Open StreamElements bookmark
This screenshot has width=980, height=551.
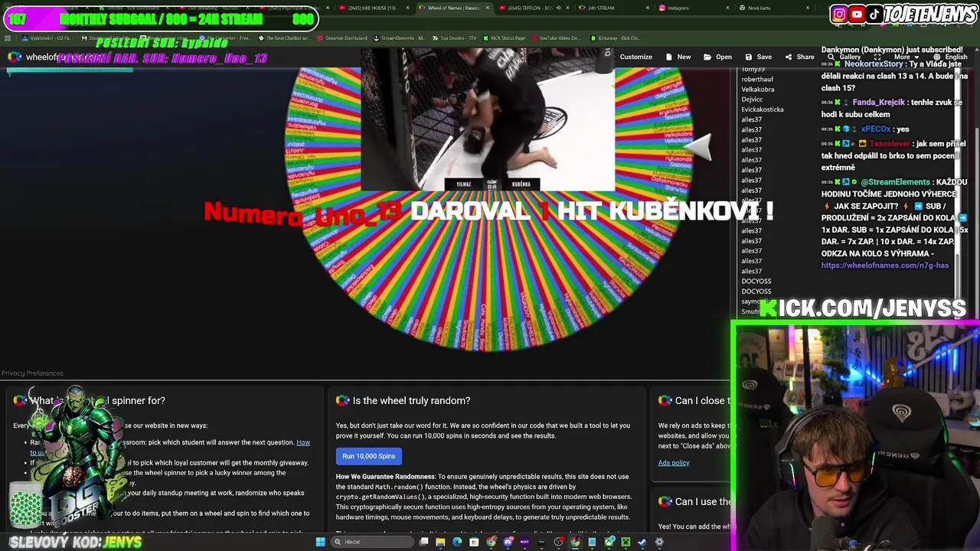click(x=399, y=37)
